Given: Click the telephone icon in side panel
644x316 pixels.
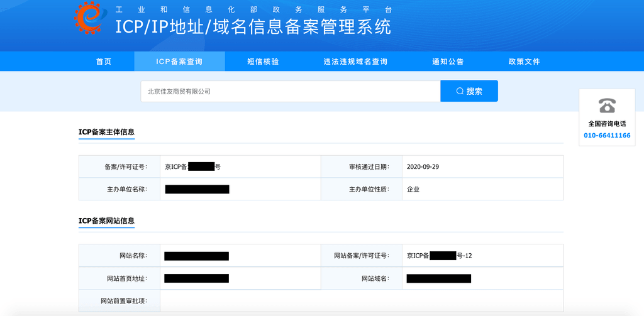Looking at the screenshot, I should (607, 106).
